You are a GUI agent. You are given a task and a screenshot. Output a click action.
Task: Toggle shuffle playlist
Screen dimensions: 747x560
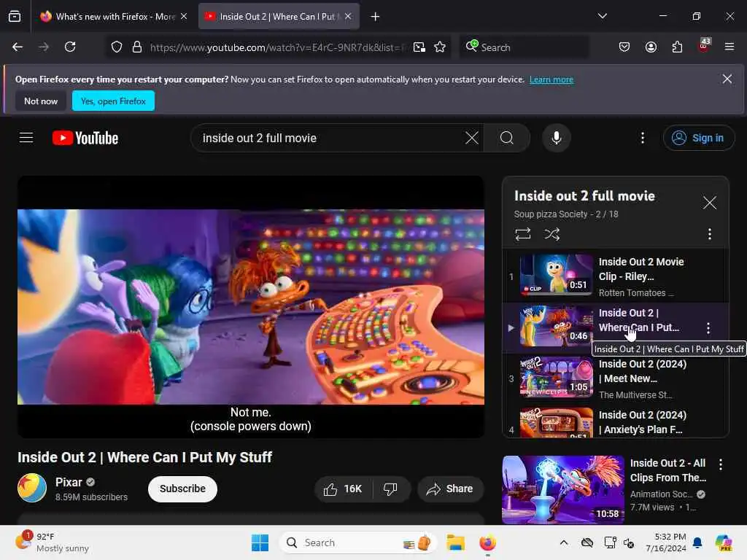551,234
